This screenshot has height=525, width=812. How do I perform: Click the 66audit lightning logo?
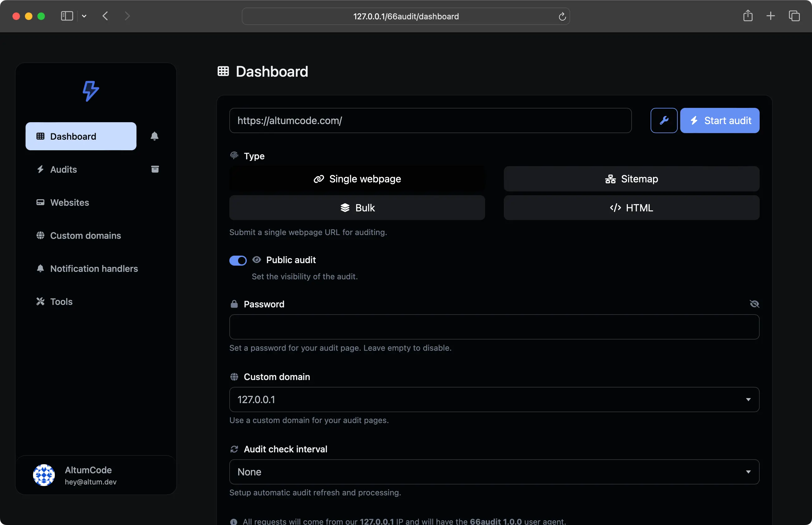coord(91,91)
